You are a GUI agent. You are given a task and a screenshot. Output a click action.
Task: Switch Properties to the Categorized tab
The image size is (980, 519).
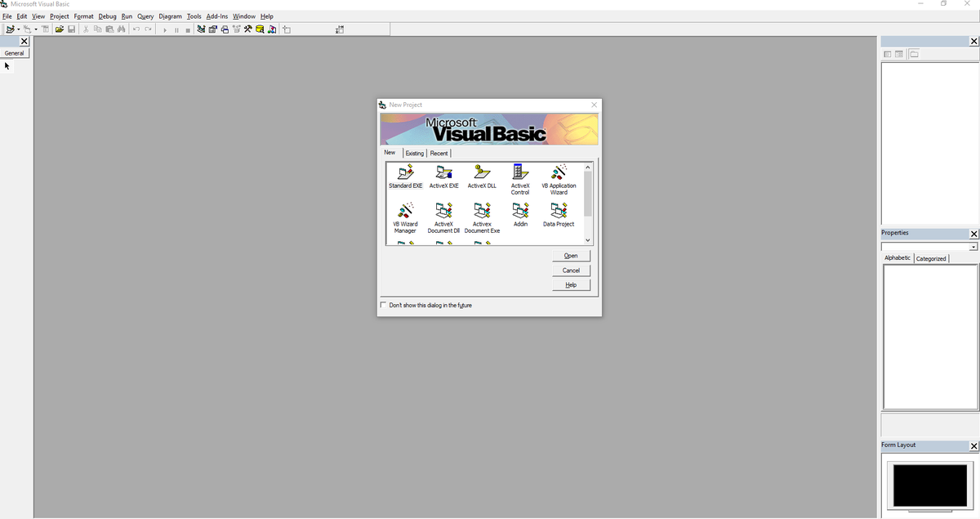tap(931, 258)
